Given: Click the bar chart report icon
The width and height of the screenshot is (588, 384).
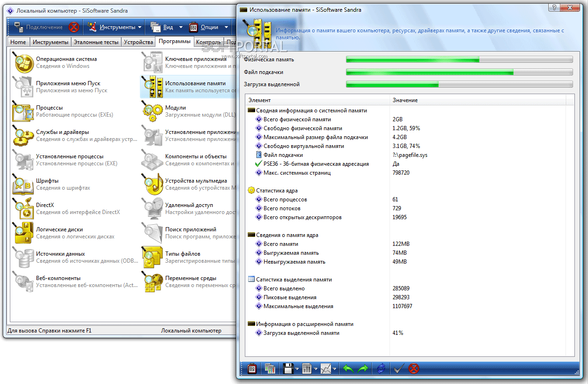Looking at the screenshot, I should pos(307,369).
